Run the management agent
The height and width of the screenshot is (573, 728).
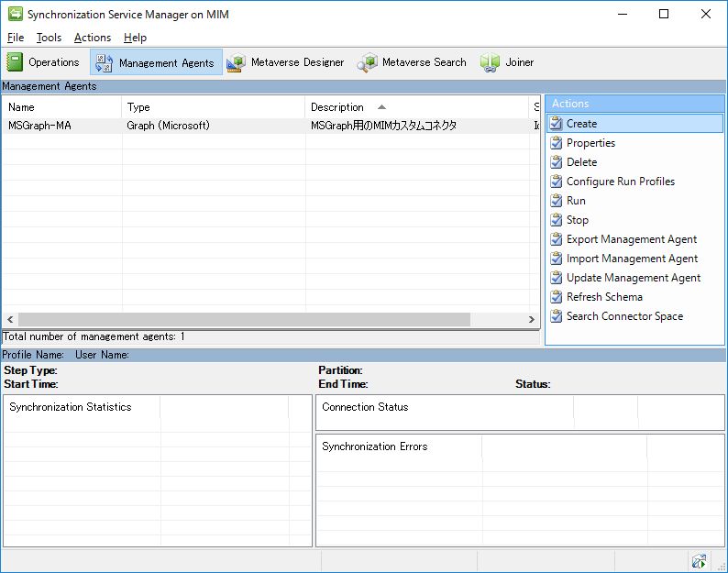coord(576,201)
